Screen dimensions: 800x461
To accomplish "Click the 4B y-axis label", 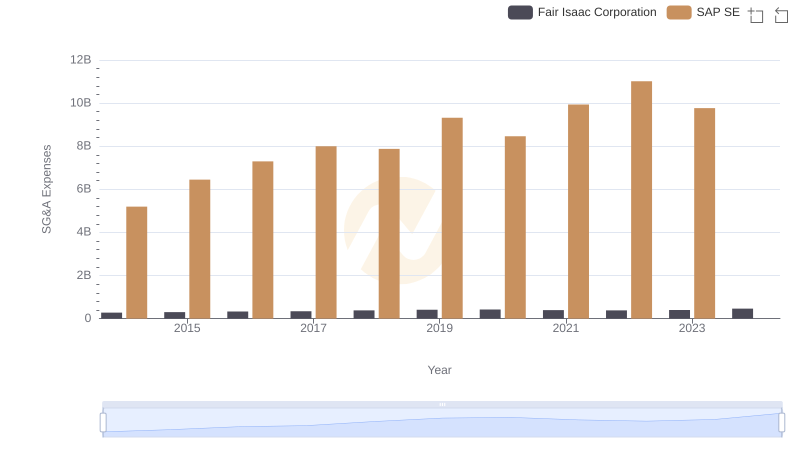I will click(x=84, y=232).
